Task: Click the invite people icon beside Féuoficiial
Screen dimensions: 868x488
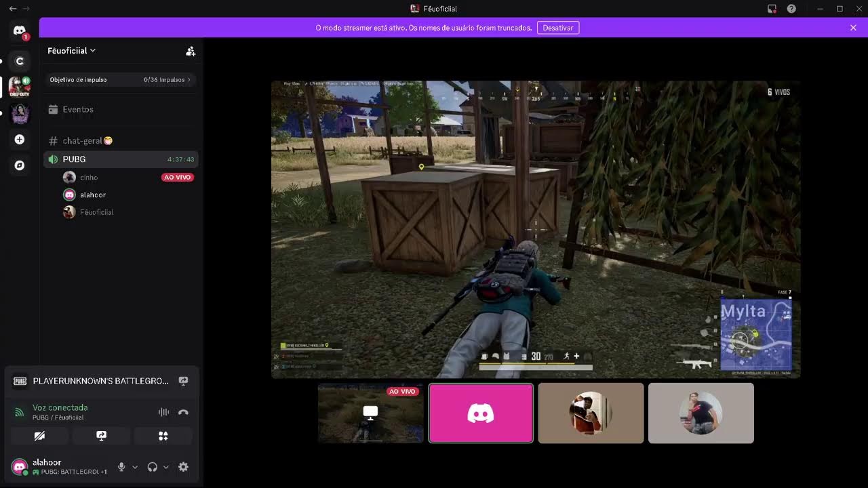Action: click(191, 51)
